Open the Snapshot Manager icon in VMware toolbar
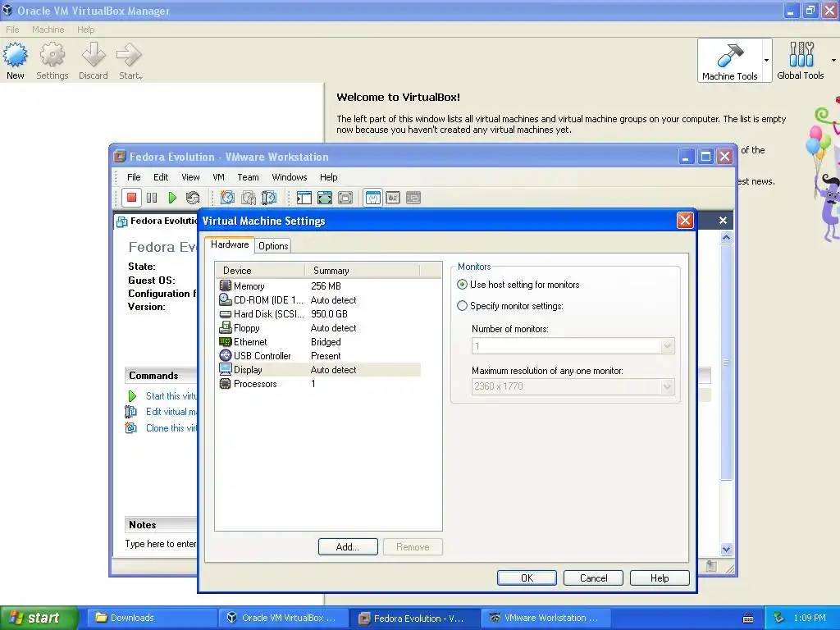The height and width of the screenshot is (630, 840). tap(269, 198)
